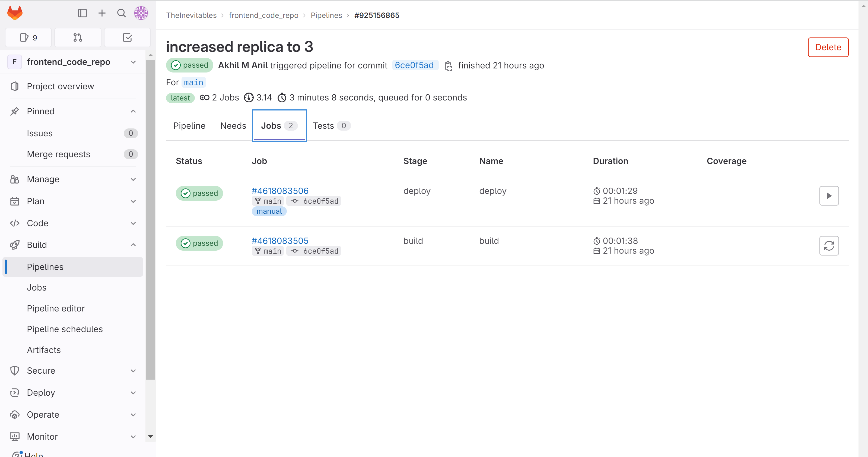This screenshot has height=457, width=868.
Task: Open the to-do list checkmark icon
Action: [127, 37]
